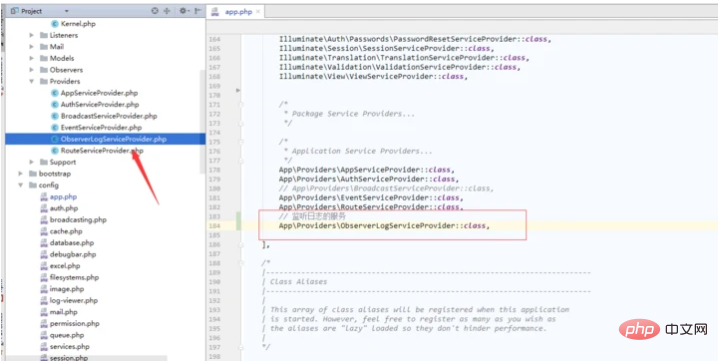
Task: Open app.php under the config folder
Action: pyautogui.click(x=63, y=197)
